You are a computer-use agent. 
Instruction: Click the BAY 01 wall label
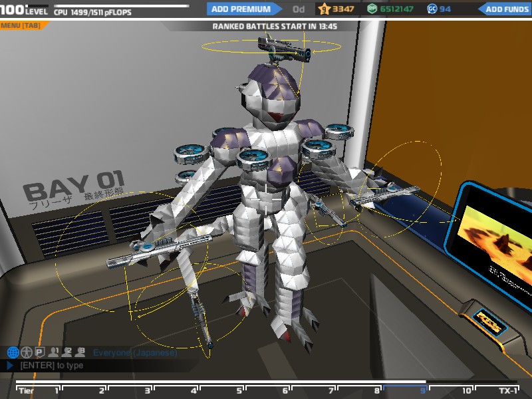(x=74, y=185)
